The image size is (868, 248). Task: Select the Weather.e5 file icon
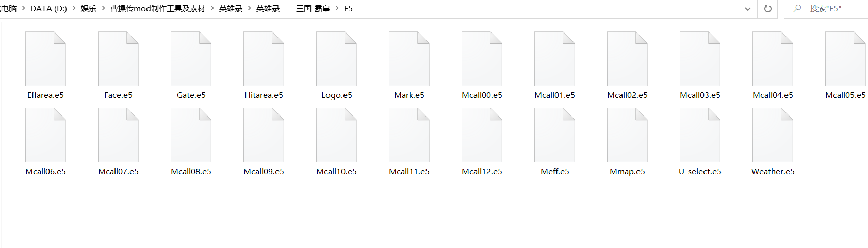[773, 135]
